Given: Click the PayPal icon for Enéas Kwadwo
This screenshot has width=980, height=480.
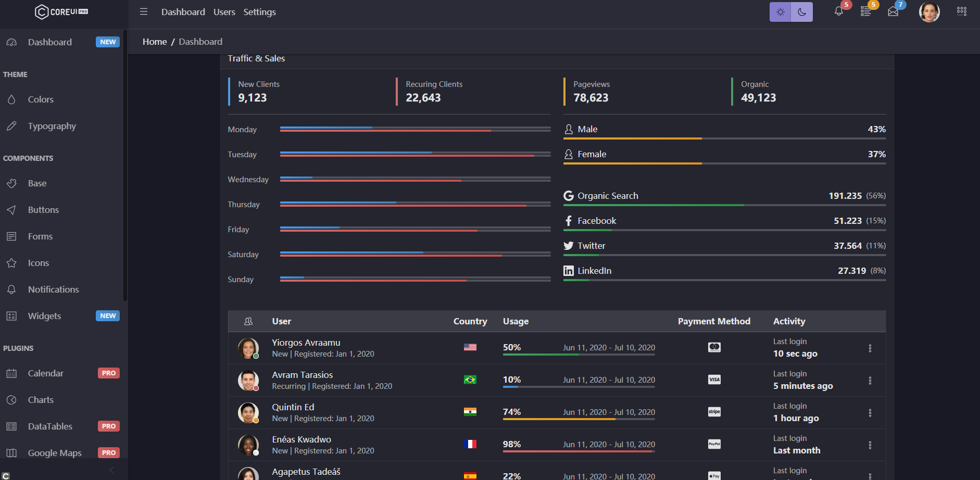Looking at the screenshot, I should 714,444.
